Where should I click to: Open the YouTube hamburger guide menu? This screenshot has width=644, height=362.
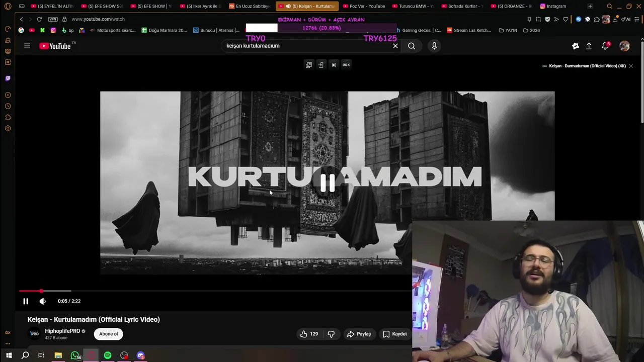tap(27, 46)
